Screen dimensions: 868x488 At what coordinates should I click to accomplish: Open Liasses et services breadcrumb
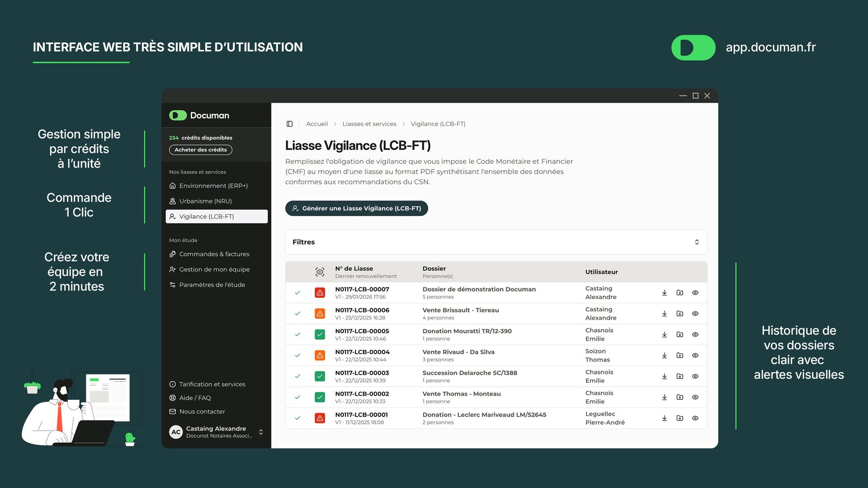369,124
